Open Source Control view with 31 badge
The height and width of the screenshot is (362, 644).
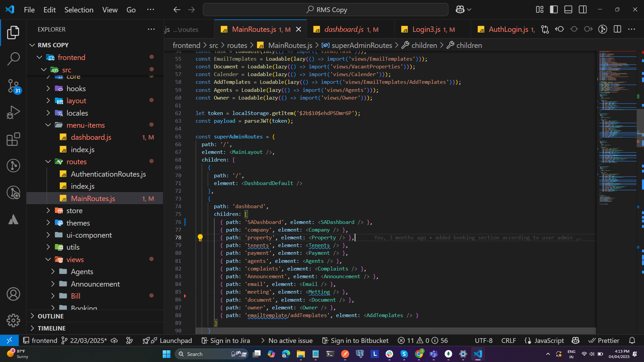pos(13,86)
